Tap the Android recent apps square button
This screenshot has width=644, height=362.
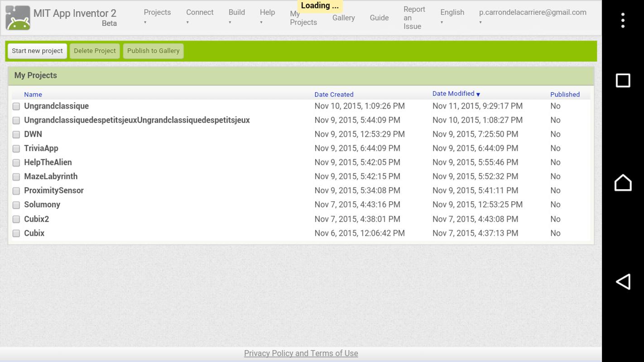(x=623, y=81)
